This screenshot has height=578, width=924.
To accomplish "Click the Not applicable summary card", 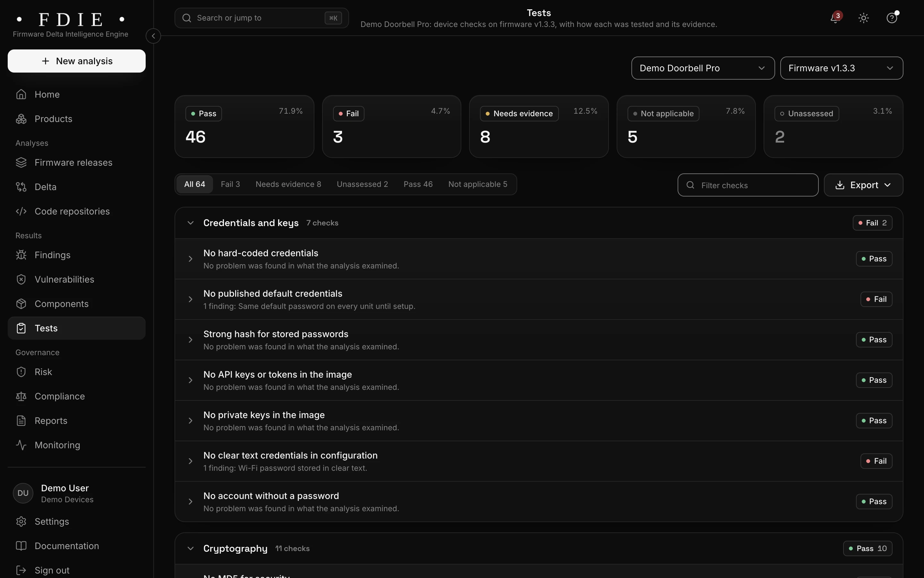I will (686, 127).
